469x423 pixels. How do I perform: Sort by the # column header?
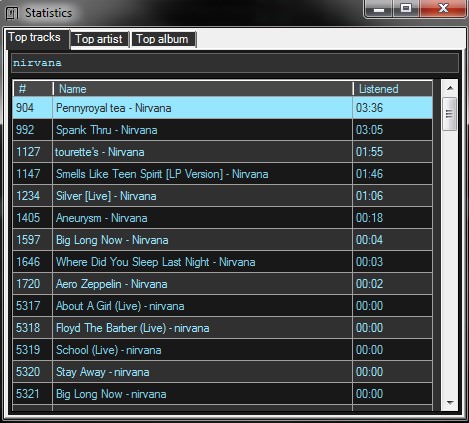click(x=33, y=89)
